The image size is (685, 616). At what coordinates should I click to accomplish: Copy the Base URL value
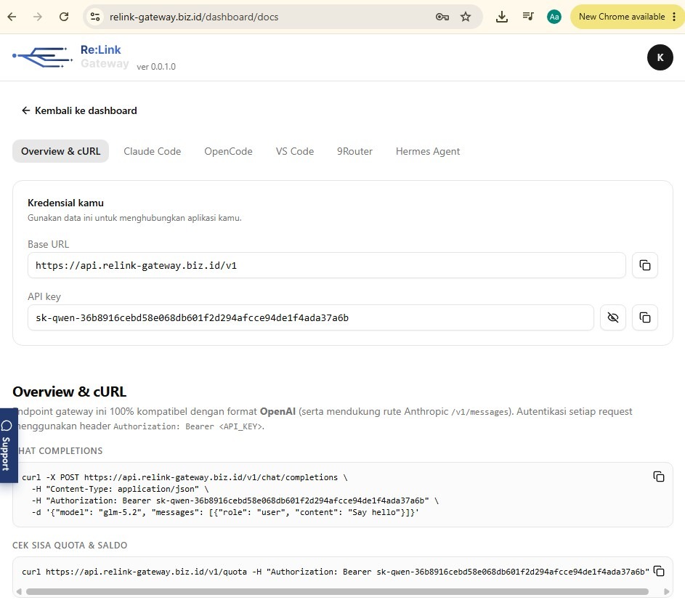pyautogui.click(x=645, y=265)
